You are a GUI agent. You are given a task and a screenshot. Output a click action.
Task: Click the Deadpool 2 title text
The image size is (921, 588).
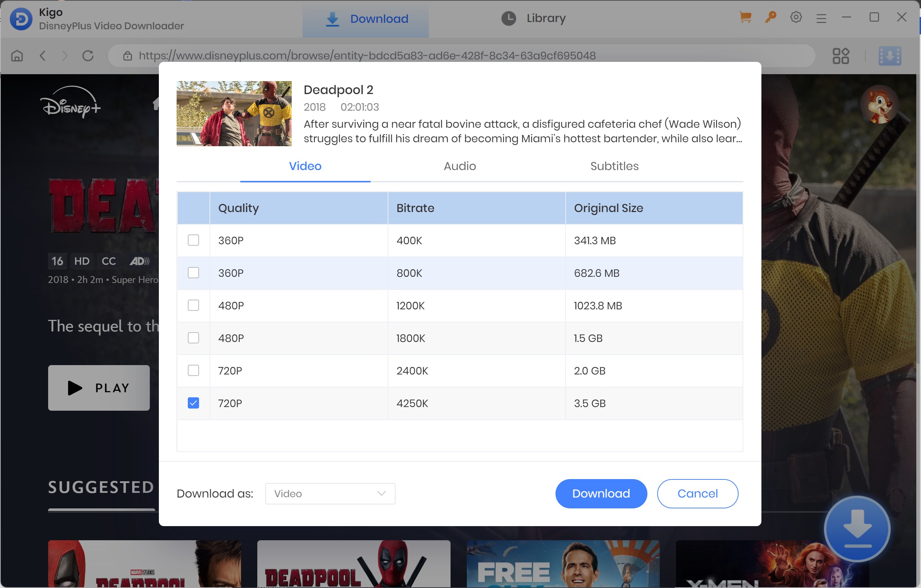coord(338,89)
